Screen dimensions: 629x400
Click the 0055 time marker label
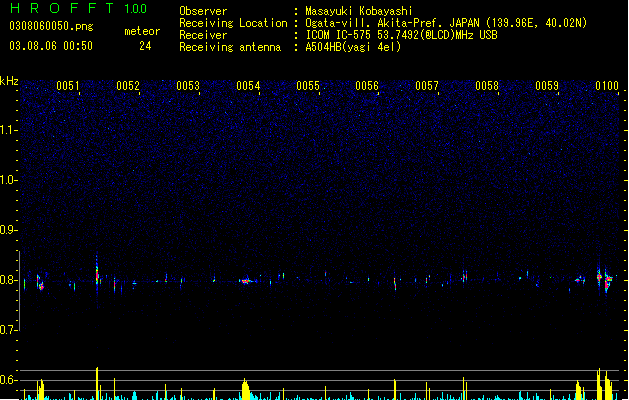308,85
